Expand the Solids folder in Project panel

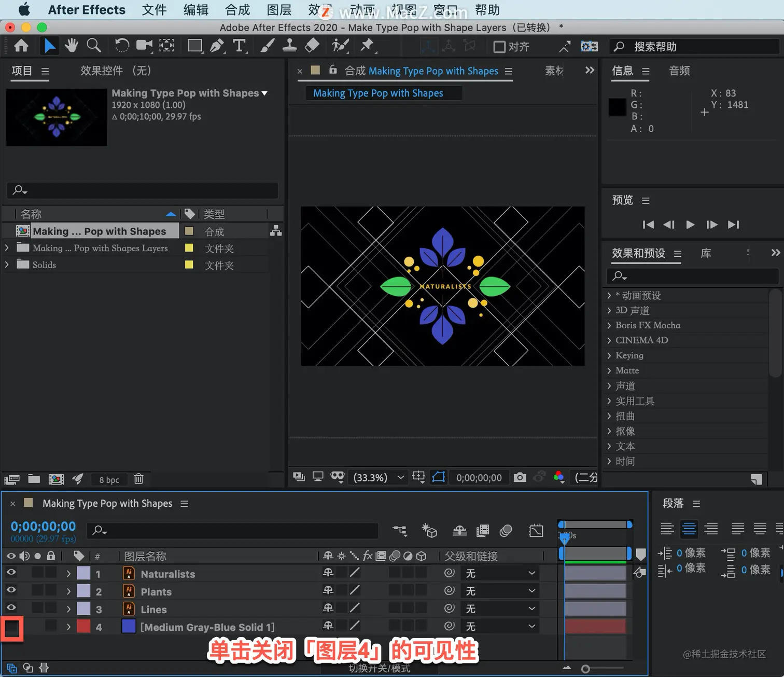pyautogui.click(x=7, y=265)
